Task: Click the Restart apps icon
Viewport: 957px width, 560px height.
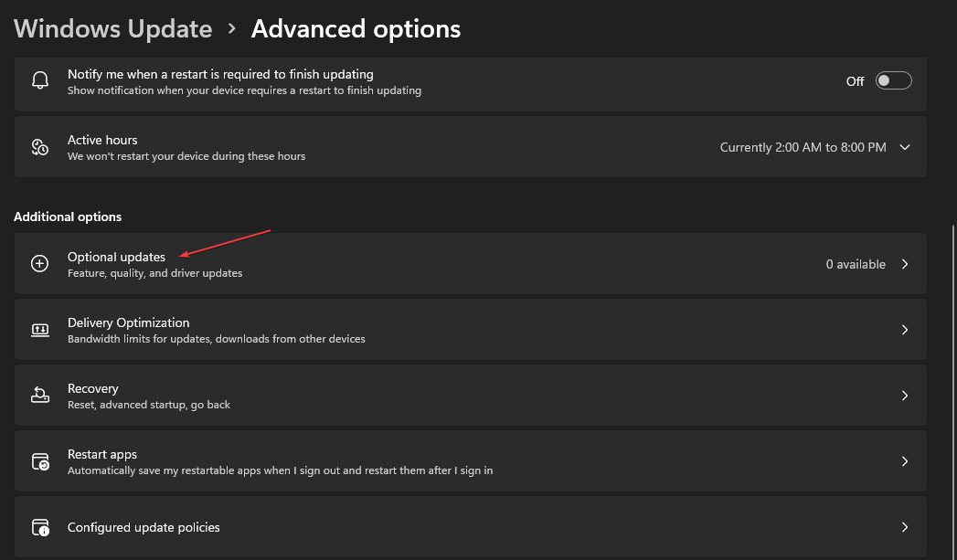Action: pos(39,460)
